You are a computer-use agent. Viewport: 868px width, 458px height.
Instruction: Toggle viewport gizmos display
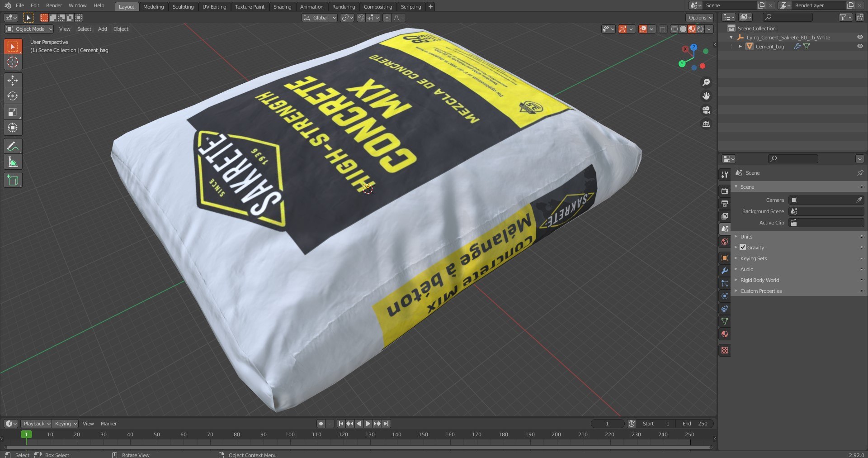[x=623, y=29]
